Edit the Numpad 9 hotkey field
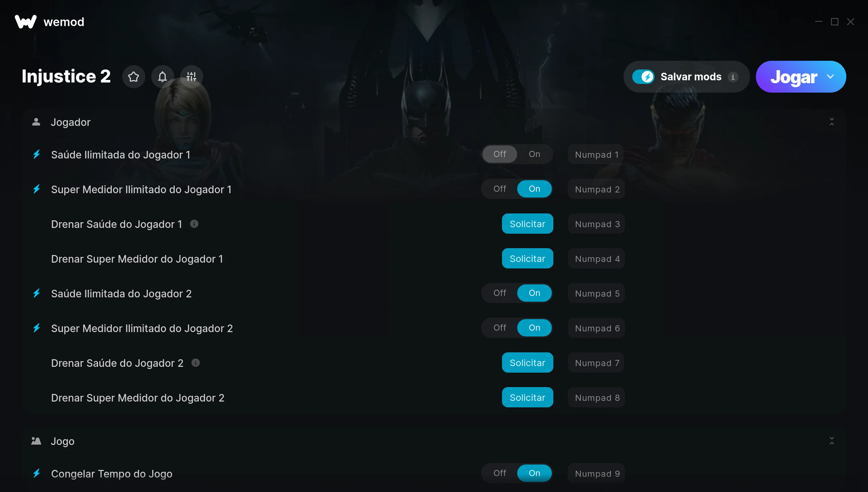 (596, 473)
